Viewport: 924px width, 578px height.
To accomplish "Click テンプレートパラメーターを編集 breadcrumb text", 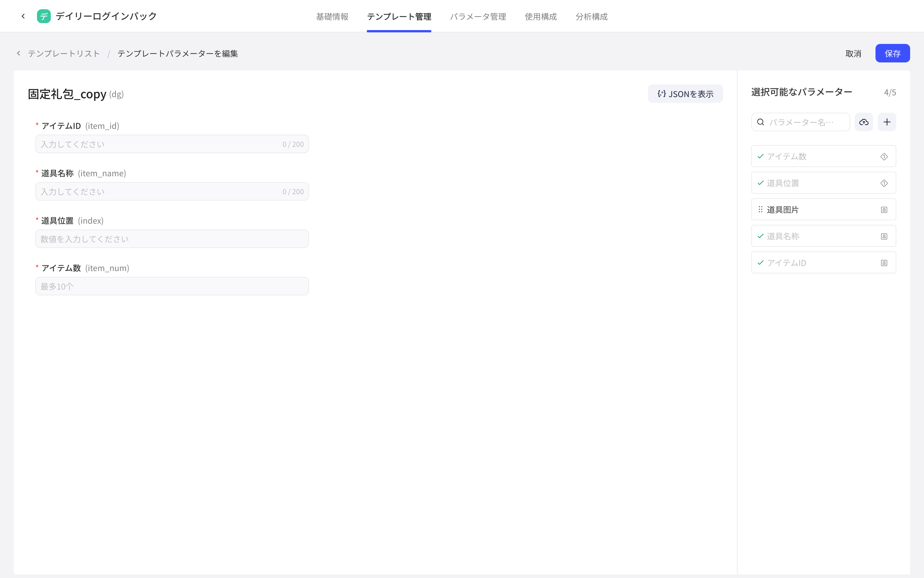I will tap(178, 53).
